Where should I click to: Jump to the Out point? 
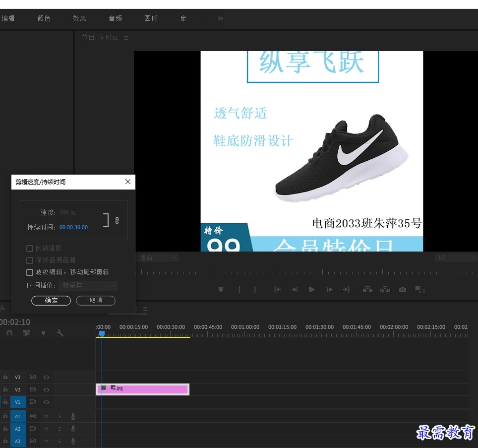pos(346,289)
